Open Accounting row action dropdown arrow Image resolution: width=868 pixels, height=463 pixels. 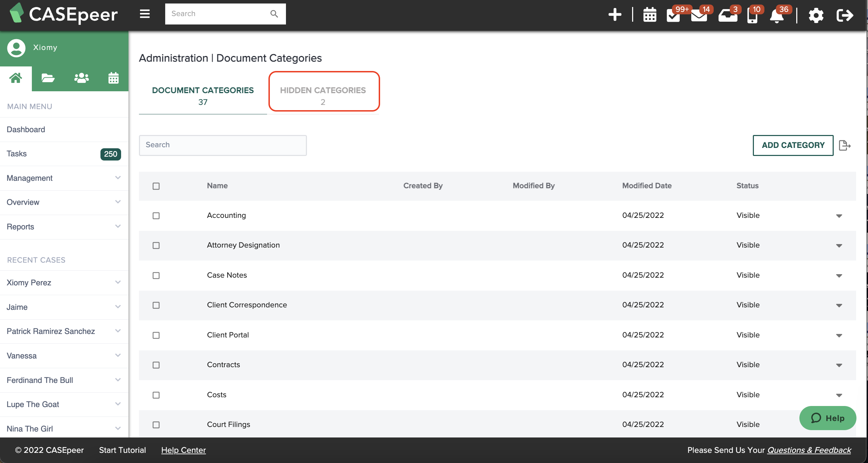click(x=839, y=216)
